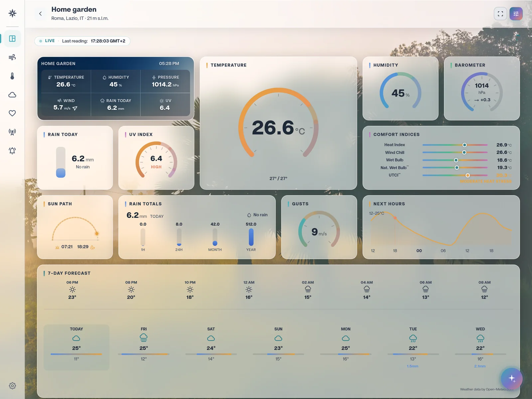Click the Pressure 1014.2 hPa tile

pyautogui.click(x=165, y=82)
